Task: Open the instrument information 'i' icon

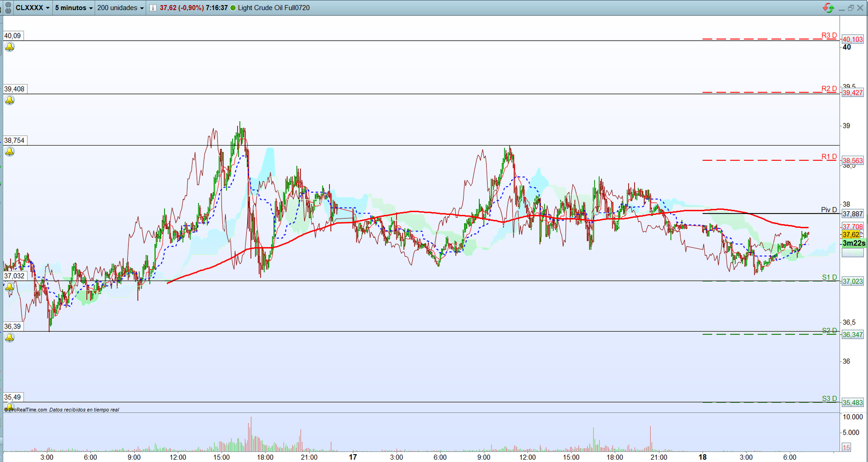Action: point(153,8)
